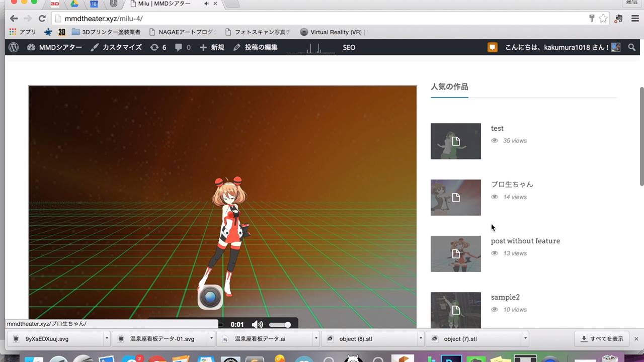Click the camera button under the character
This screenshot has width=644, height=362.
click(210, 297)
